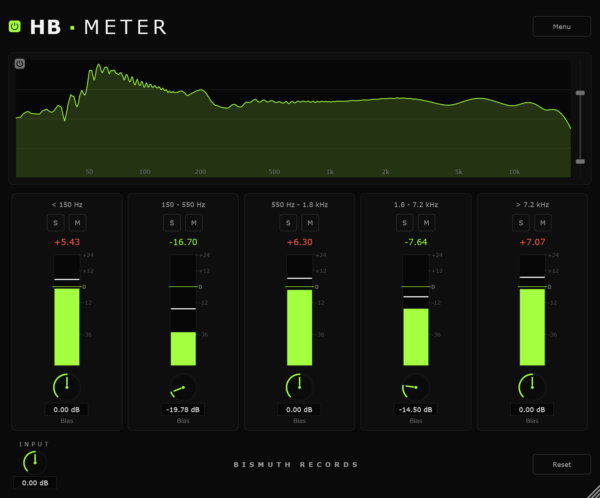600x498 pixels.
Task: Click the INPUT 0.00 dB value field
Action: (35, 483)
